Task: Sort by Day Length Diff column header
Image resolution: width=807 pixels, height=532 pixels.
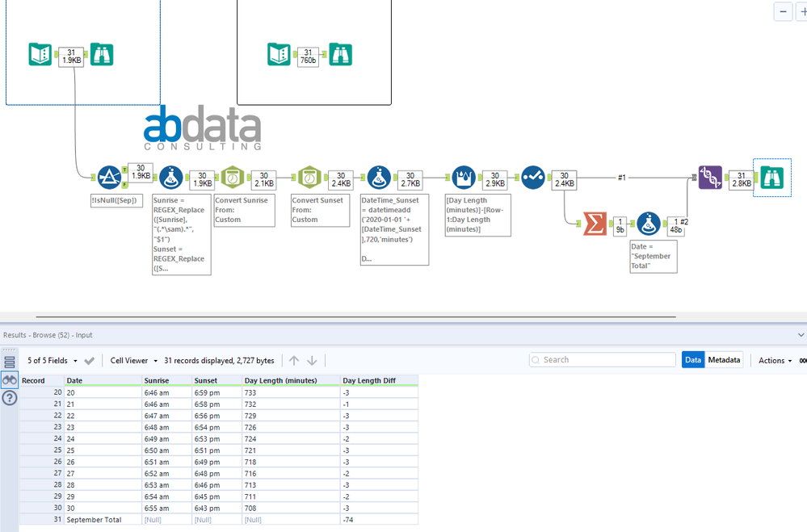Action: [380, 381]
